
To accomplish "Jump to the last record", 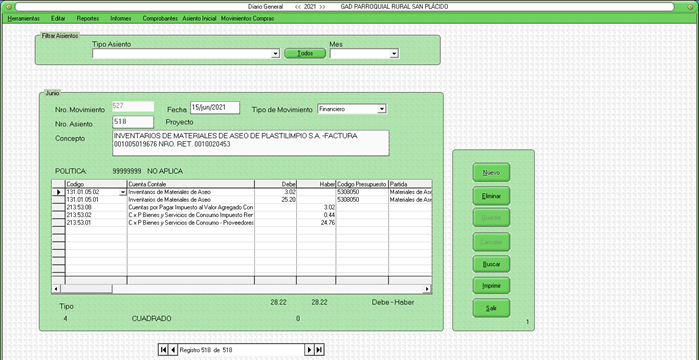I will coord(319,350).
